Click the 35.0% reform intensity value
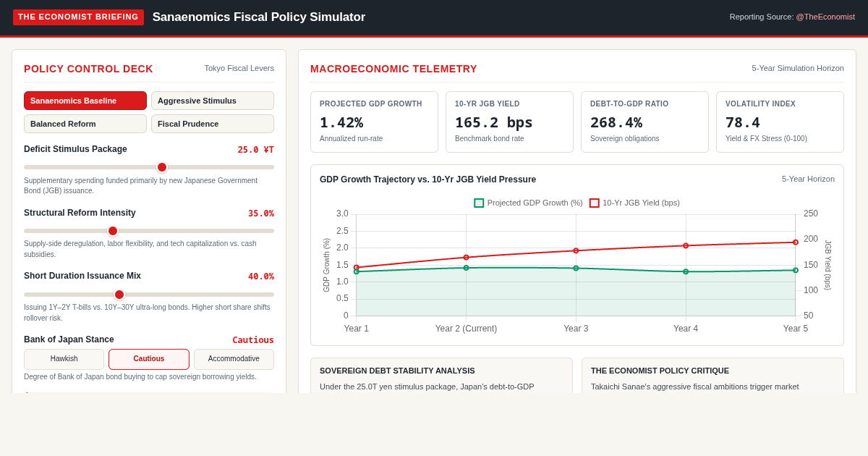 coord(261,214)
